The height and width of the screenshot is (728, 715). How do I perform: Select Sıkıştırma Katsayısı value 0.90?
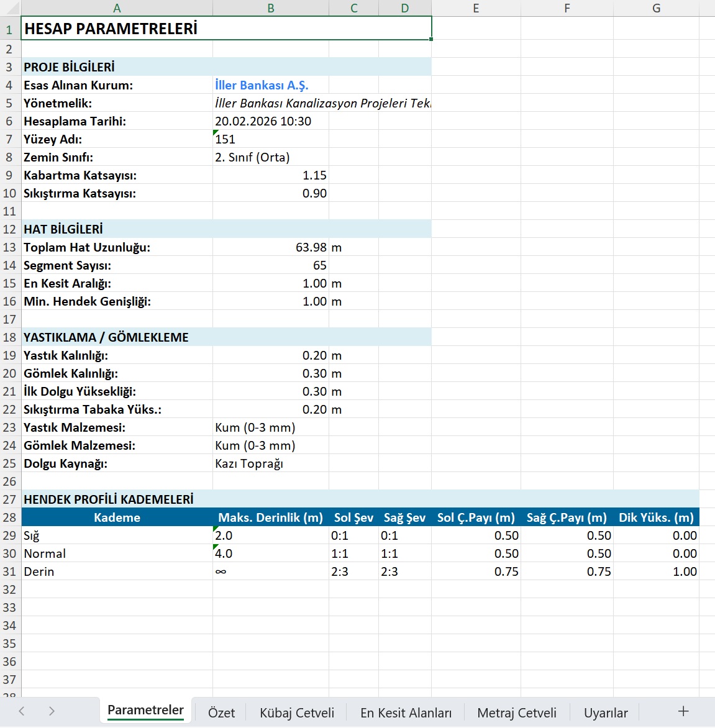pos(271,193)
